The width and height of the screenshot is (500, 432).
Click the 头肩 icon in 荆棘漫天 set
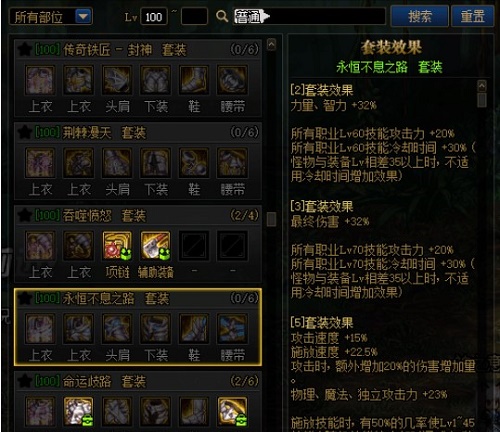117,163
